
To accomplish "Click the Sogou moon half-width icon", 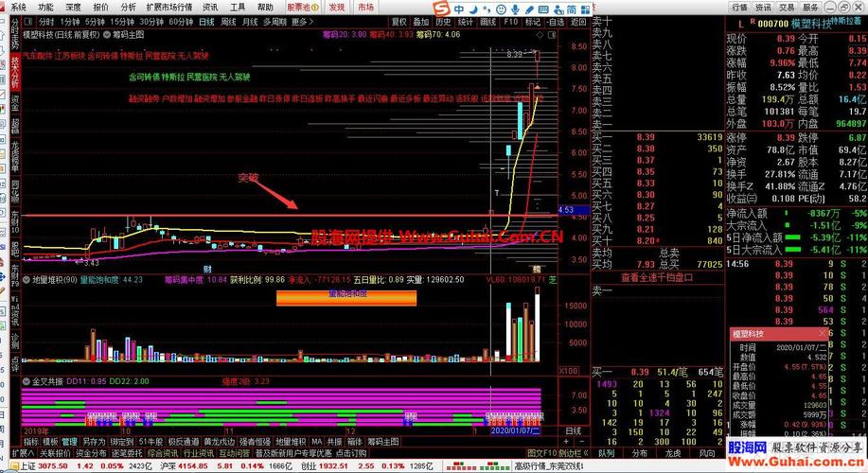I will (473, 9).
